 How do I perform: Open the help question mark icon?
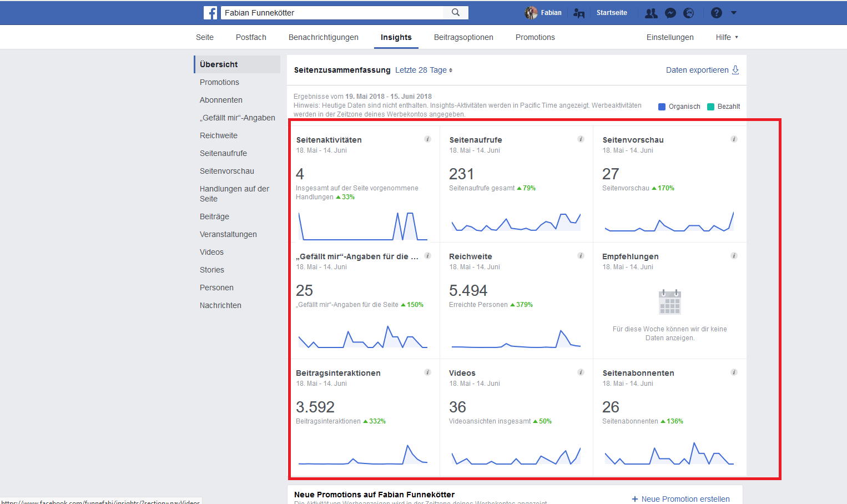[x=717, y=13]
